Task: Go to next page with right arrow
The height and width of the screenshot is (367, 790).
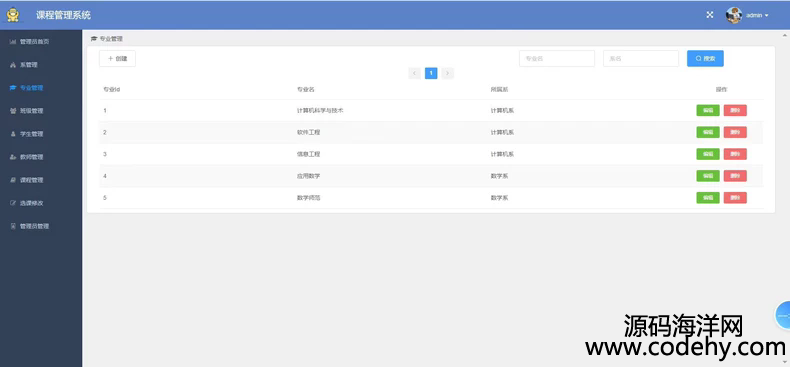Action: (447, 73)
